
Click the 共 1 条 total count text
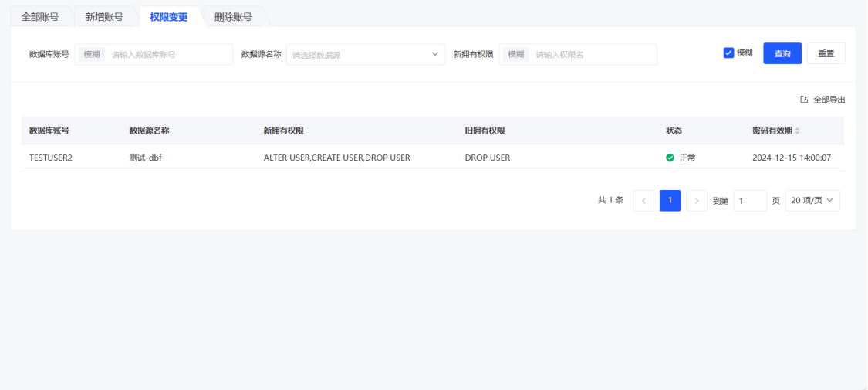tap(610, 201)
